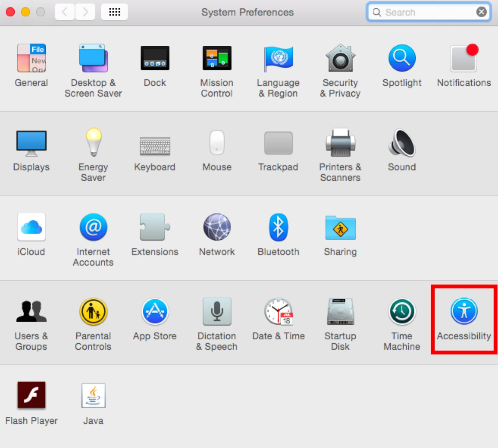
Task: Clear the search field with X button
Action: 481,12
